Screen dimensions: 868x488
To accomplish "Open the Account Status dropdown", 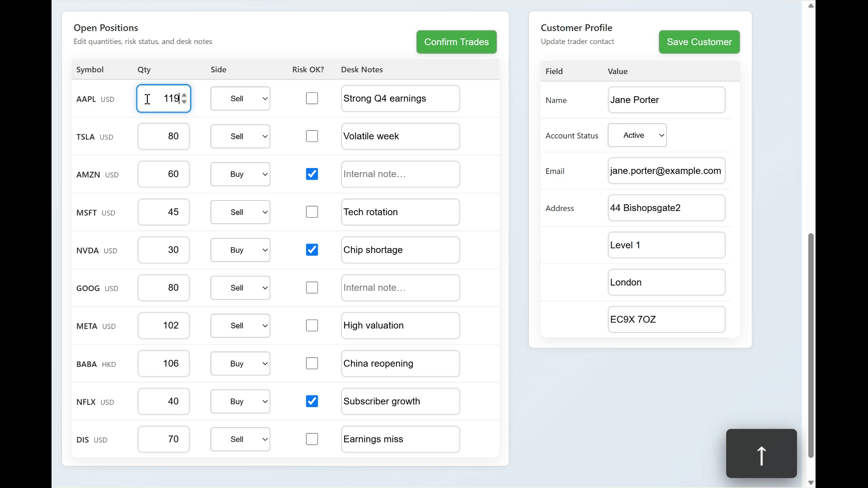I will 637,135.
